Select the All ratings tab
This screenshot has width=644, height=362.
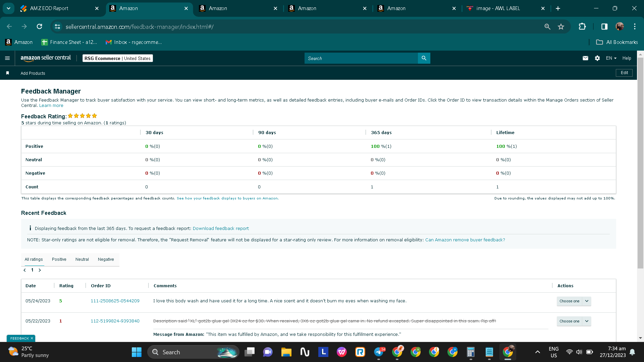(34, 259)
